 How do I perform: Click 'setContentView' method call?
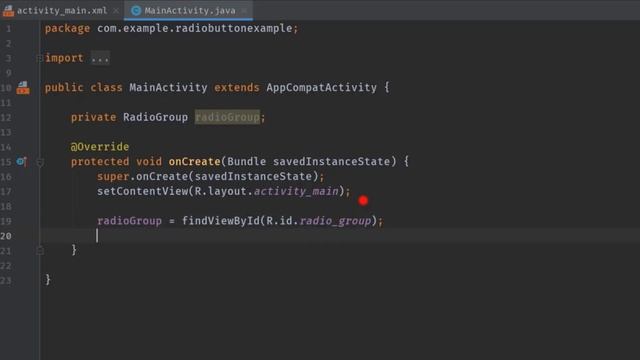[x=142, y=191]
